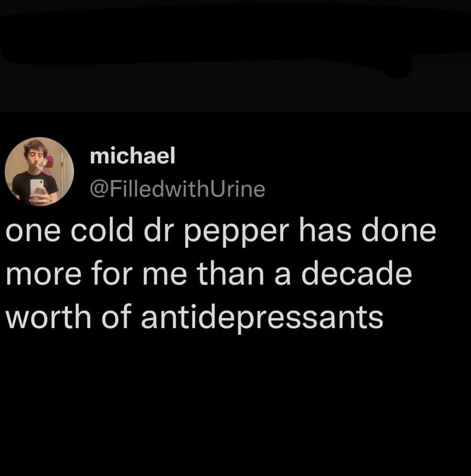The width and height of the screenshot is (471, 476).
Task: Click the word antidepressants in tweet
Action: click(x=262, y=318)
